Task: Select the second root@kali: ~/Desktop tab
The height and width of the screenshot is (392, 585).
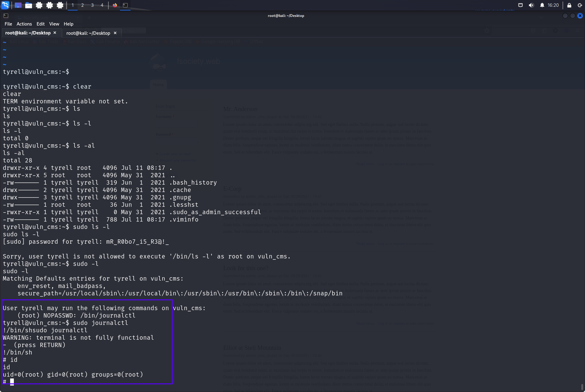Action: (88, 33)
